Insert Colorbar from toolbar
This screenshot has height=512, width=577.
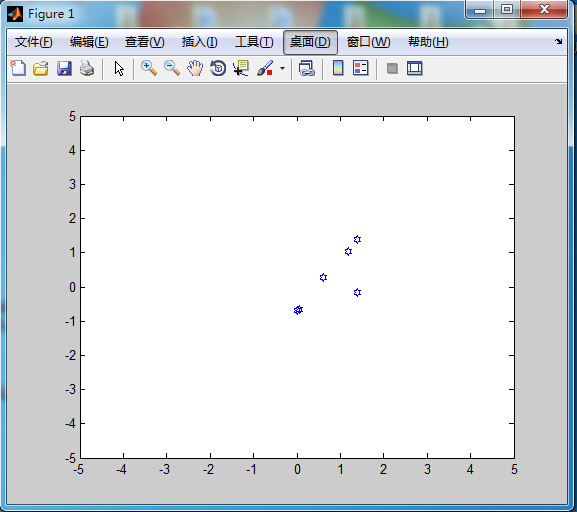click(338, 68)
